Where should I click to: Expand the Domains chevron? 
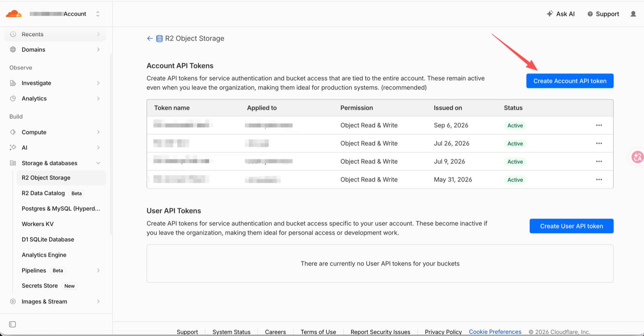(98, 49)
